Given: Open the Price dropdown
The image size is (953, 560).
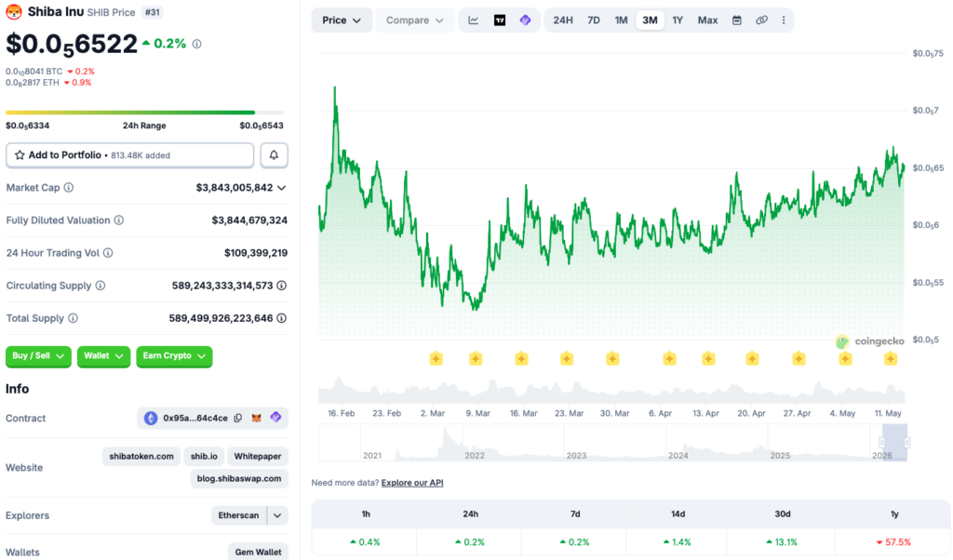Looking at the screenshot, I should point(342,20).
